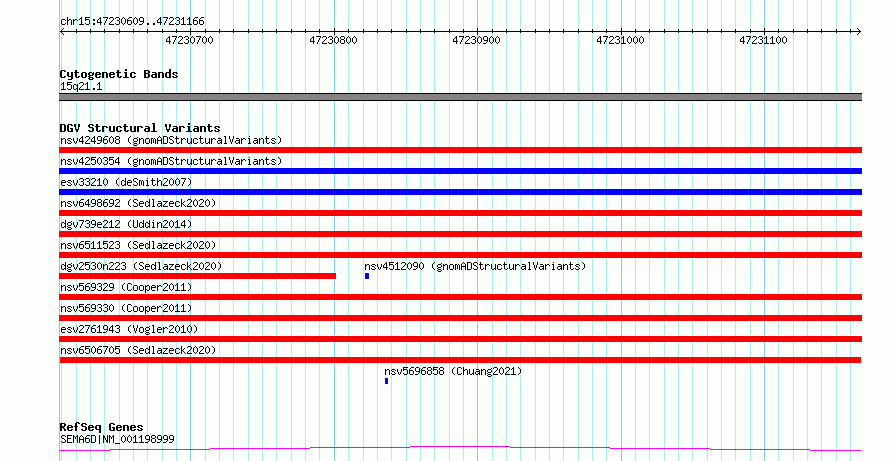
Task: Open the SEMA6D|NM_001198999 gene label
Action: coord(117,439)
